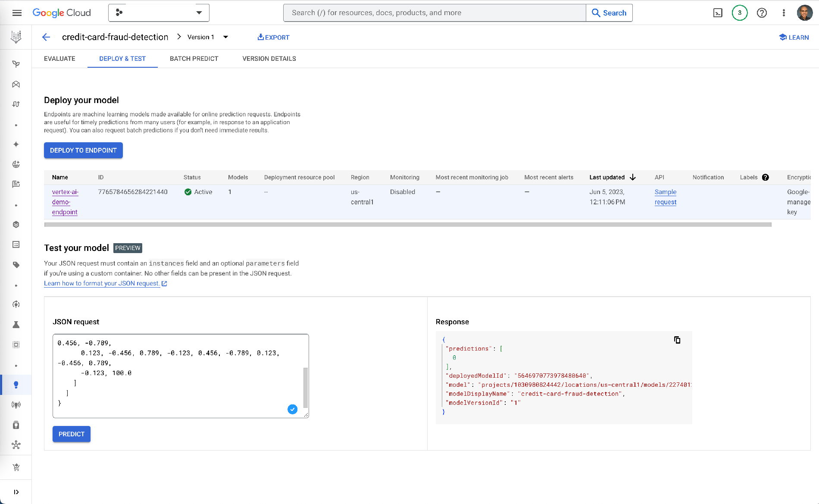Open the more options three-dot menu
The image size is (819, 504).
pos(784,13)
